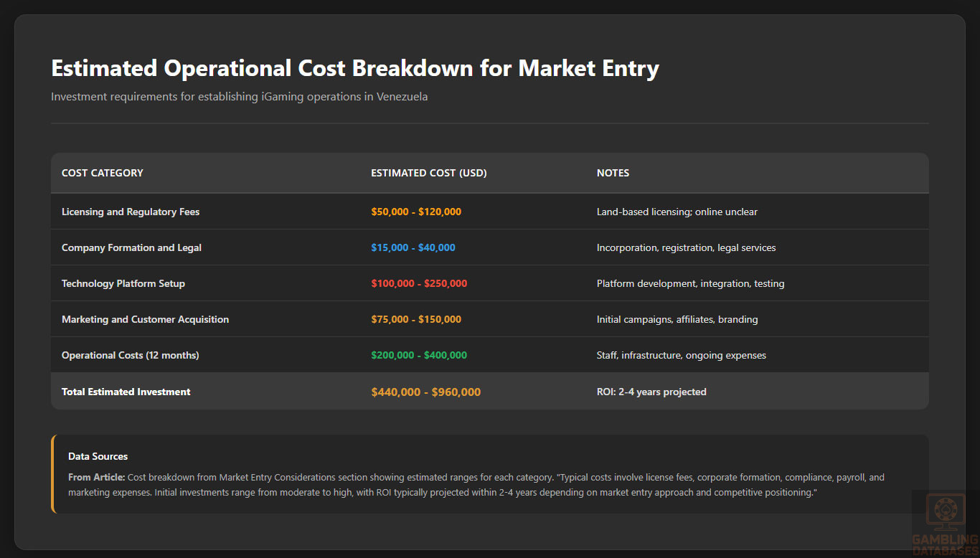Click the Gambling Databases logo icon
The height and width of the screenshot is (558, 980).
click(945, 511)
